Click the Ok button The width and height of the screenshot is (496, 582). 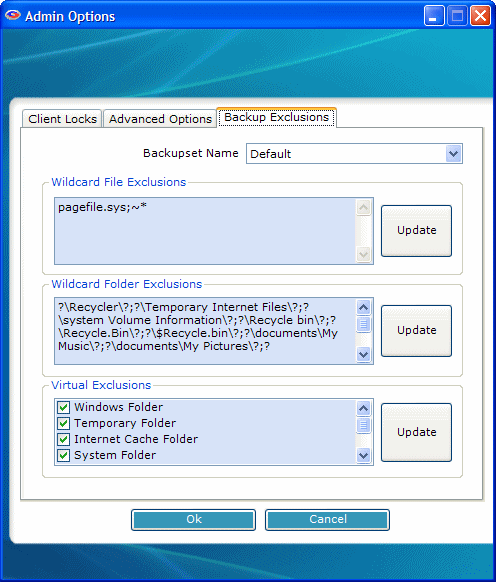click(193, 520)
